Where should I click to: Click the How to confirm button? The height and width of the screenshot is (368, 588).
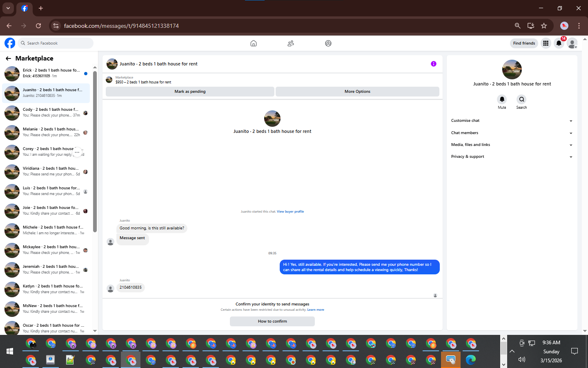272,321
